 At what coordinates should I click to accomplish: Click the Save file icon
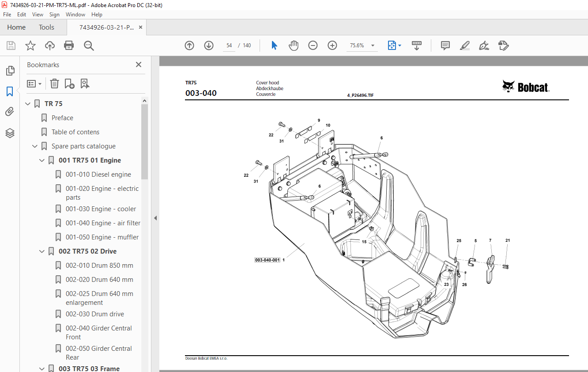pyautogui.click(x=11, y=46)
